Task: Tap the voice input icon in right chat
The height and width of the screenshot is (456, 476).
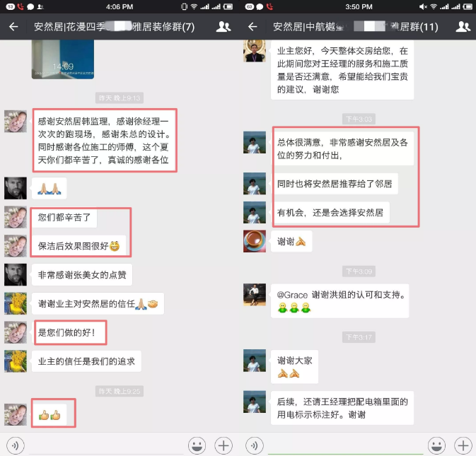Action: point(255,445)
